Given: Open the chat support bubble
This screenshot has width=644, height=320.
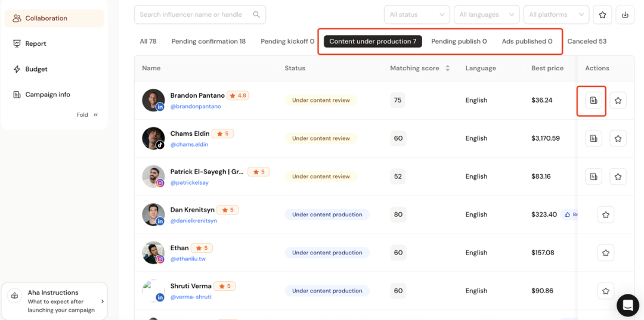Looking at the screenshot, I should pyautogui.click(x=627, y=305).
